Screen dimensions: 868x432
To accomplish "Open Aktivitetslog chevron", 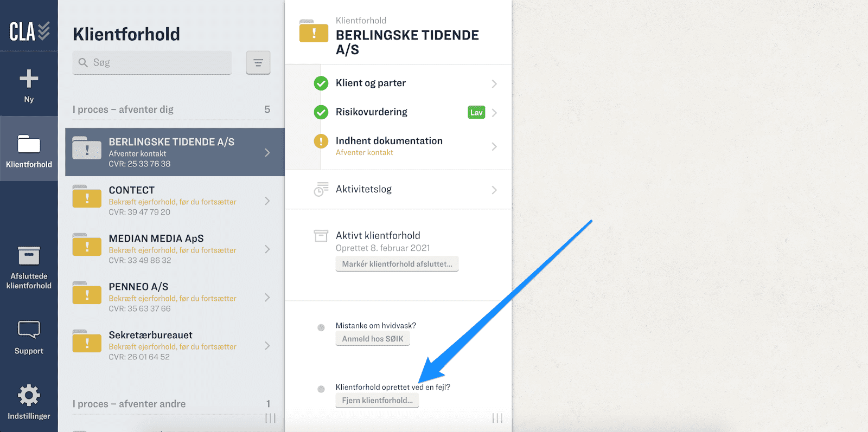I will (x=494, y=190).
